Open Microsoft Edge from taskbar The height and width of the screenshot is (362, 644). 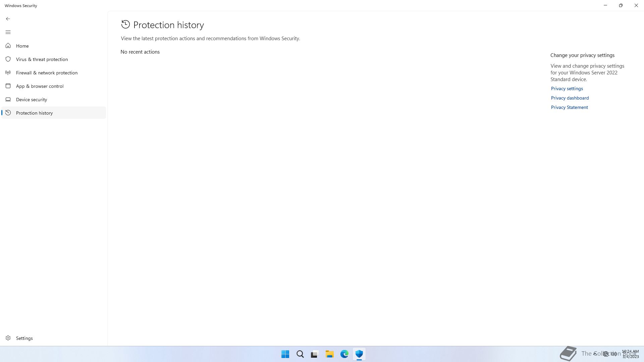pyautogui.click(x=344, y=354)
